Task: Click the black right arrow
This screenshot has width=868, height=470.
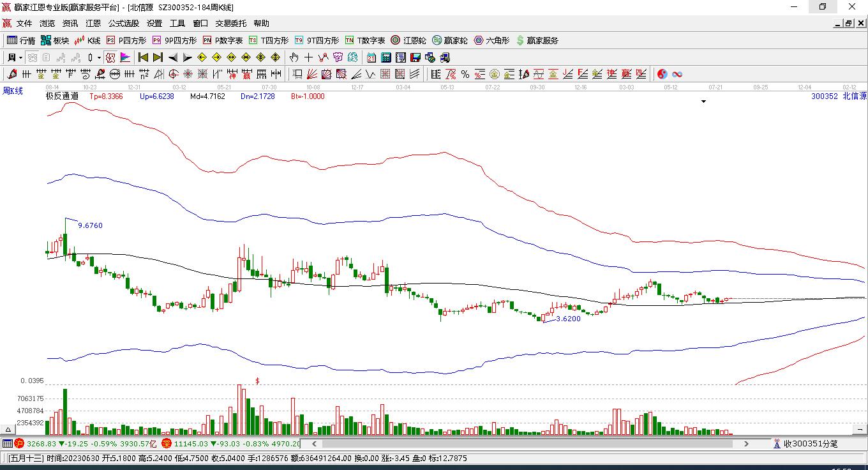Action: tap(187, 57)
